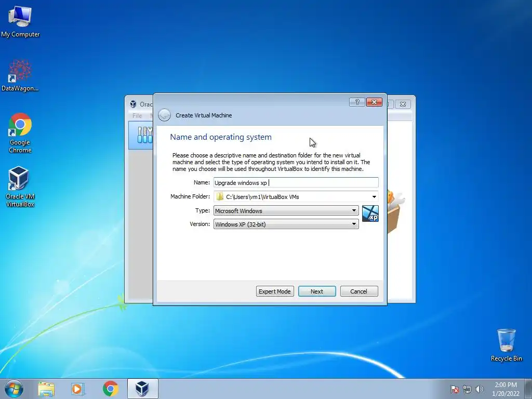Expand the Machine Folder dropdown
This screenshot has height=399, width=532.
click(x=374, y=197)
